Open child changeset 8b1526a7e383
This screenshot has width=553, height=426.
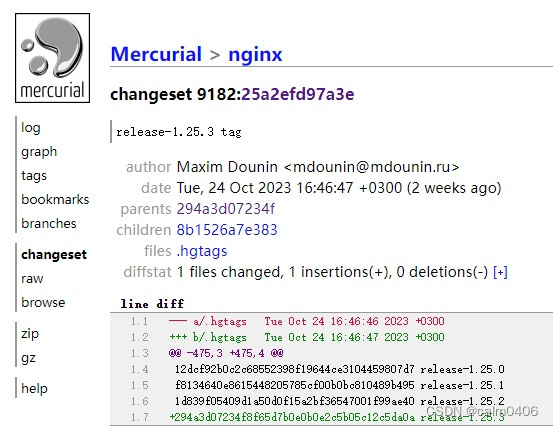click(227, 230)
